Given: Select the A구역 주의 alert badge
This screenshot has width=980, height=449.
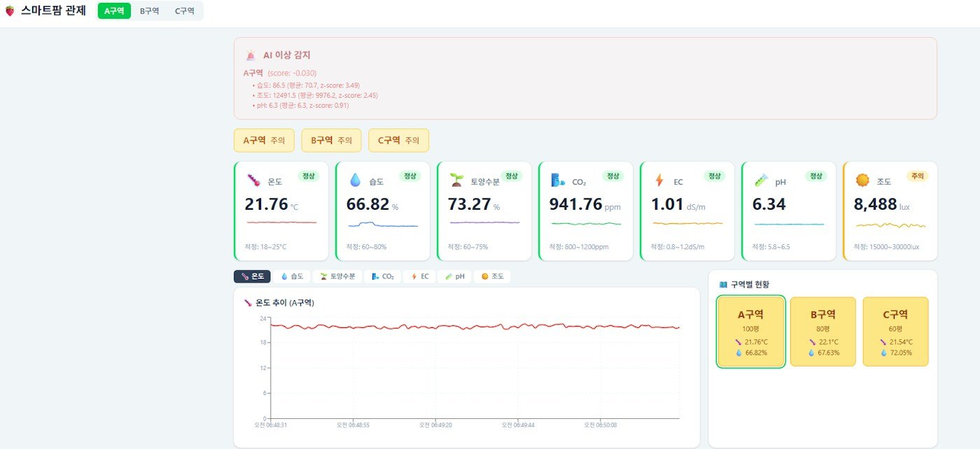Looking at the screenshot, I should click(x=264, y=140).
